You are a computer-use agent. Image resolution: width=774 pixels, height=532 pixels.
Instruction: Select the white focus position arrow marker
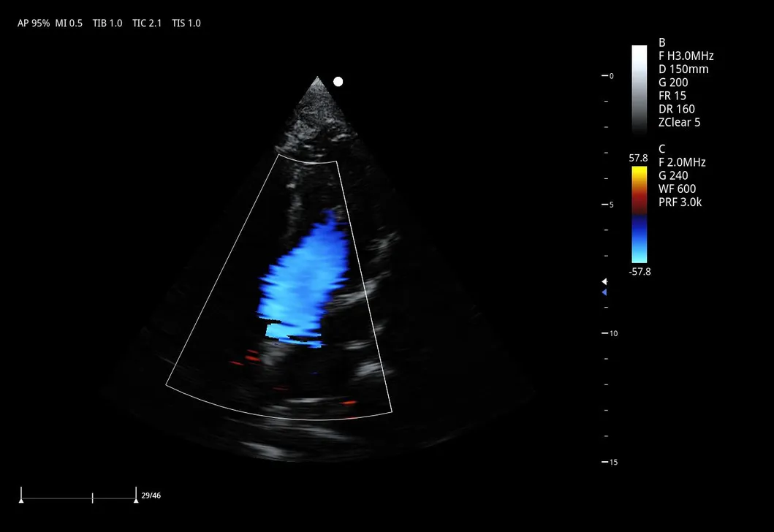coord(604,281)
